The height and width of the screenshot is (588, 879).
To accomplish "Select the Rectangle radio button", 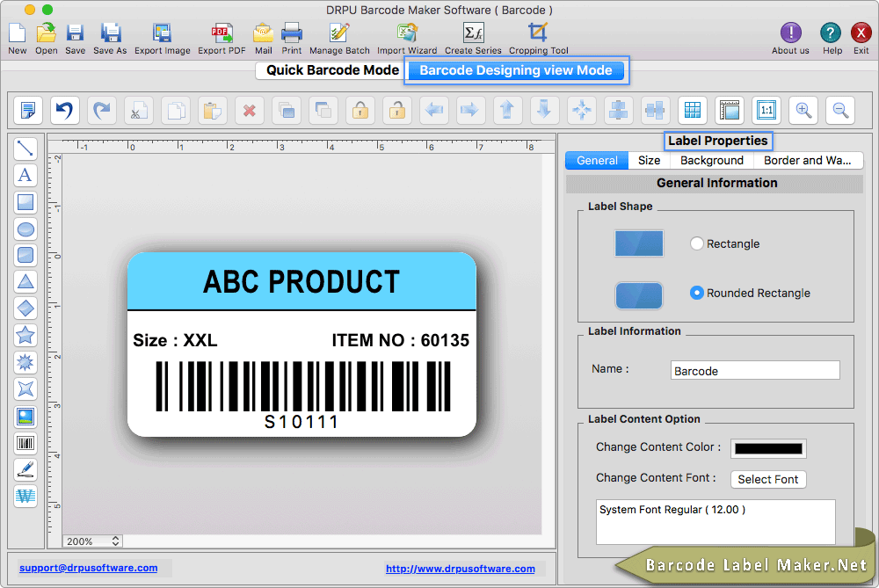I will [x=696, y=243].
